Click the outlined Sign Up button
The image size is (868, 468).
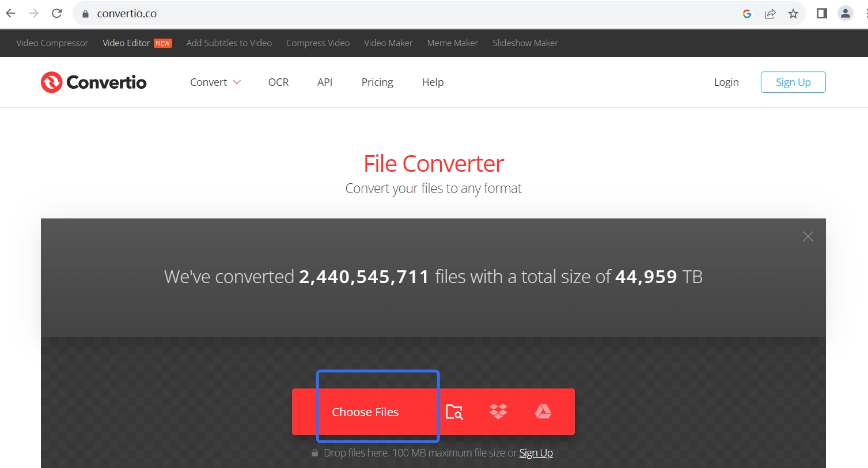793,82
